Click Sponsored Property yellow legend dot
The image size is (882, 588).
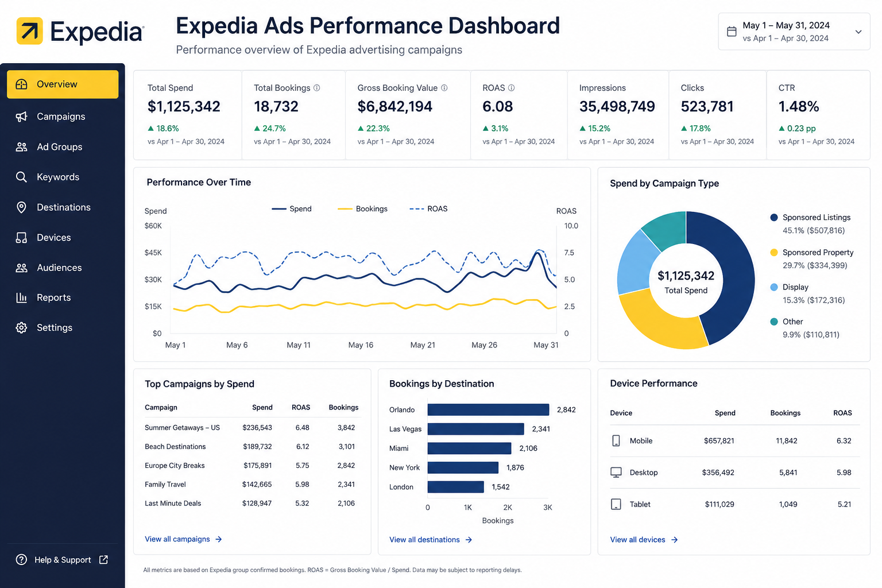(x=774, y=253)
